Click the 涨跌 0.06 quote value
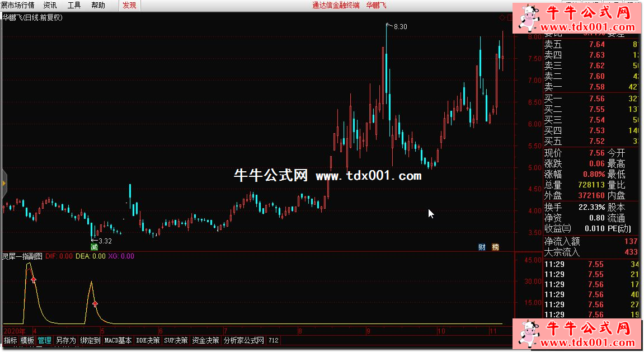The image size is (644, 352). 597,163
